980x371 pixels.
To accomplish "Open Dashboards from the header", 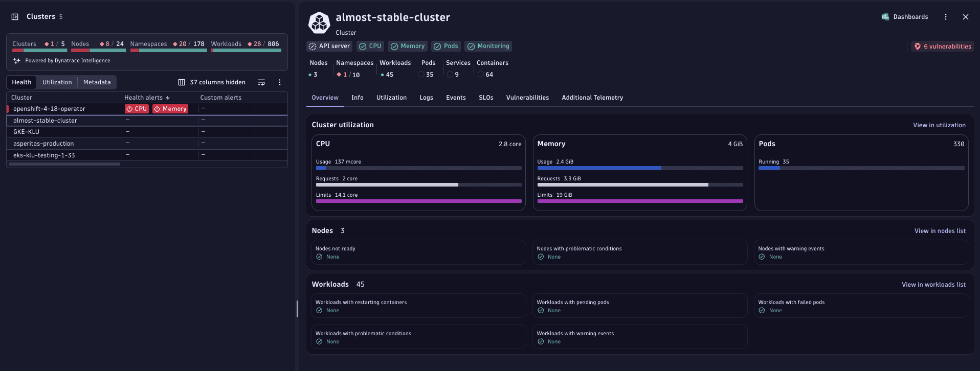I will [904, 17].
